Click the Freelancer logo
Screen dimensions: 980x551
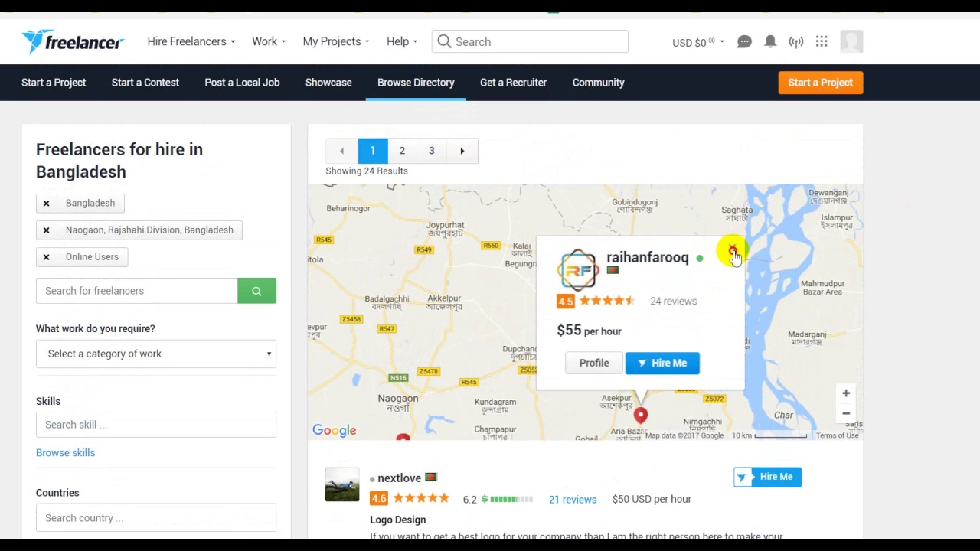coord(73,41)
